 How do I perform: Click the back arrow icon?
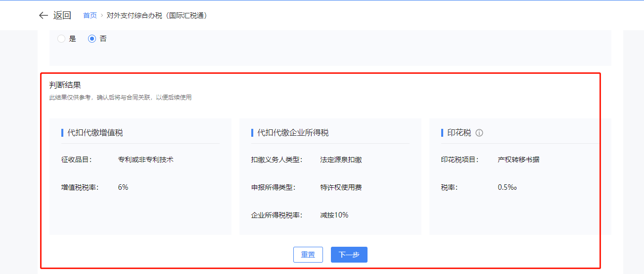point(43,15)
